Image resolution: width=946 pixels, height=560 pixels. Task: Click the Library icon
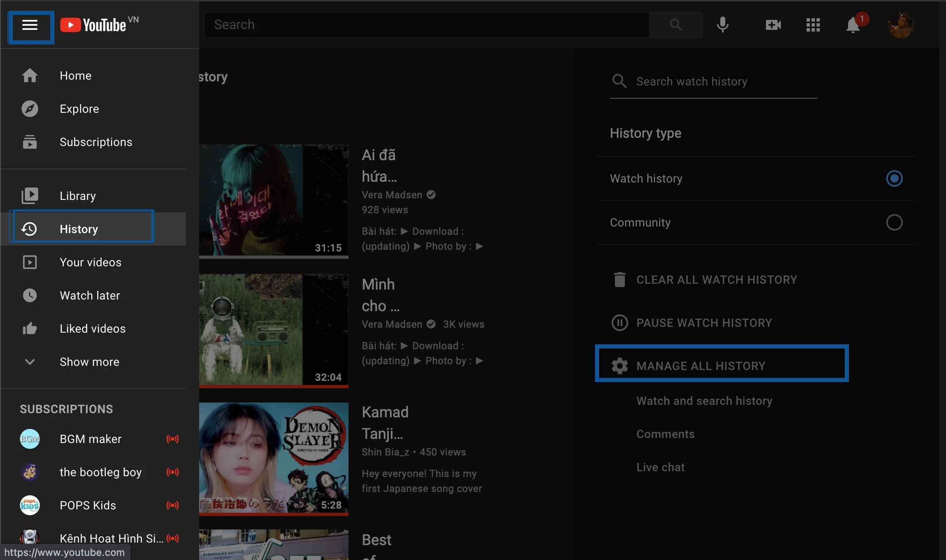pos(30,196)
